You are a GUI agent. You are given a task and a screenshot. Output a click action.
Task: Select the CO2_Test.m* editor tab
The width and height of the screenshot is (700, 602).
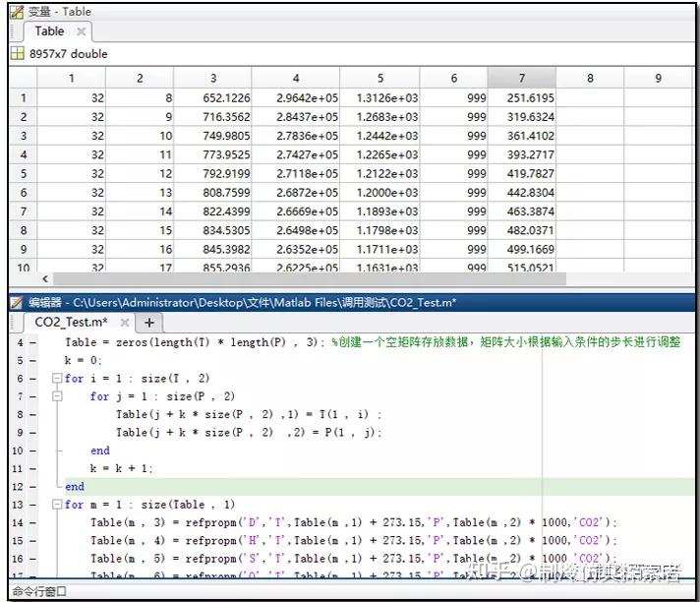tap(71, 322)
